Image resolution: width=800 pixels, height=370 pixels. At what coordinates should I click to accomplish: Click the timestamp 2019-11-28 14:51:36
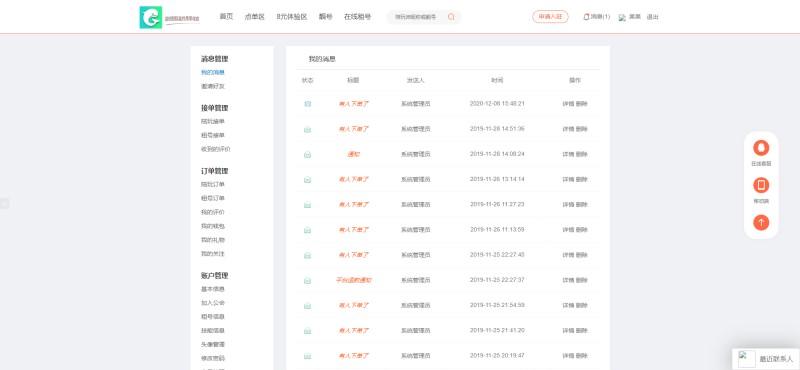[x=497, y=129]
